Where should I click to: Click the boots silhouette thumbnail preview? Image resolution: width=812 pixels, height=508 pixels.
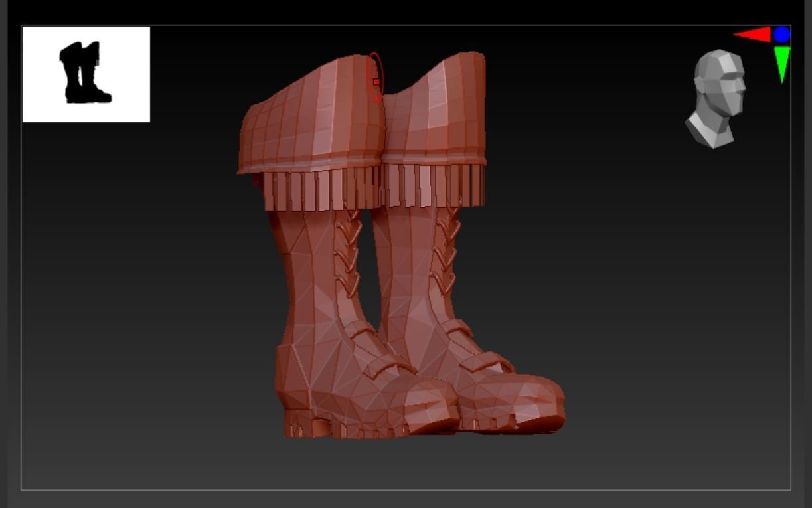[x=86, y=74]
